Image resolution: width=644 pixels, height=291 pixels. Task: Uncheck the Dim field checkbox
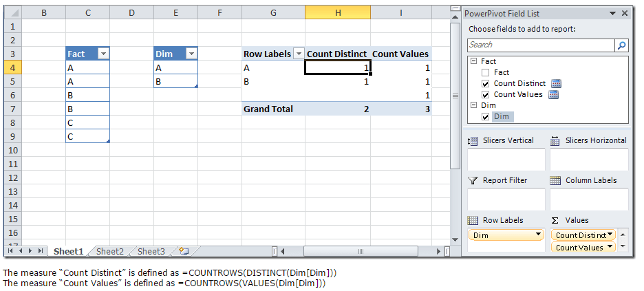486,117
